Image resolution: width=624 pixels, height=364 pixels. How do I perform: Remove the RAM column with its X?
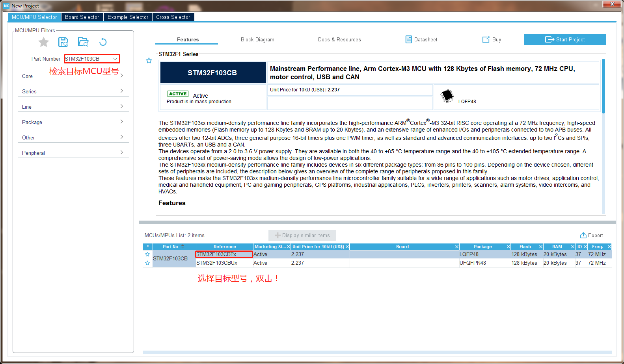(x=573, y=247)
